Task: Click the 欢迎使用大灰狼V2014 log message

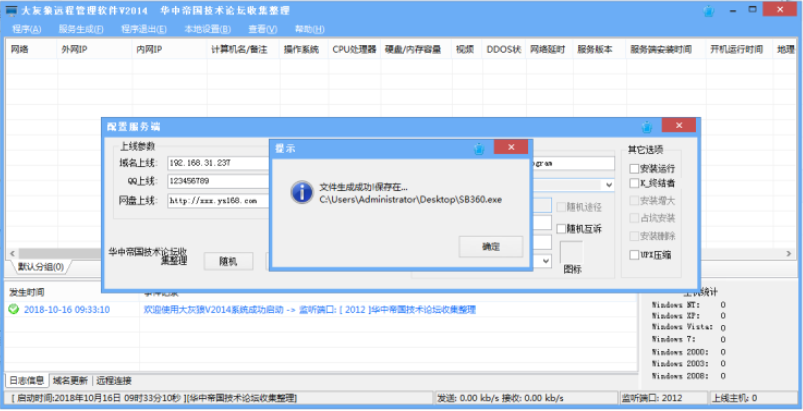Action: (x=310, y=310)
